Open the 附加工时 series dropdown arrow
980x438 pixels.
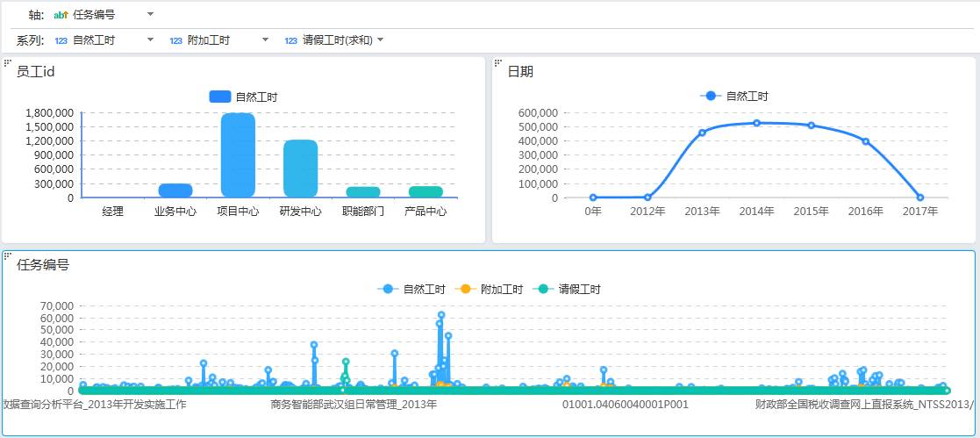pyautogui.click(x=265, y=39)
